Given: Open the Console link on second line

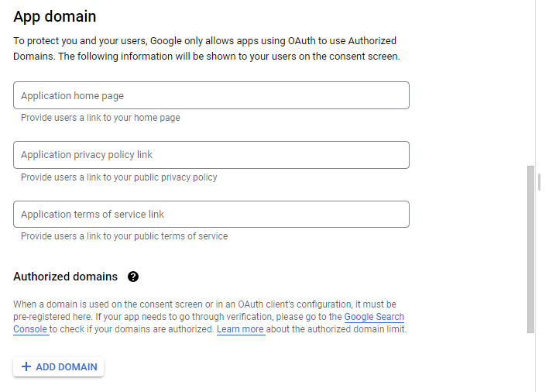Looking at the screenshot, I should click(30, 329).
